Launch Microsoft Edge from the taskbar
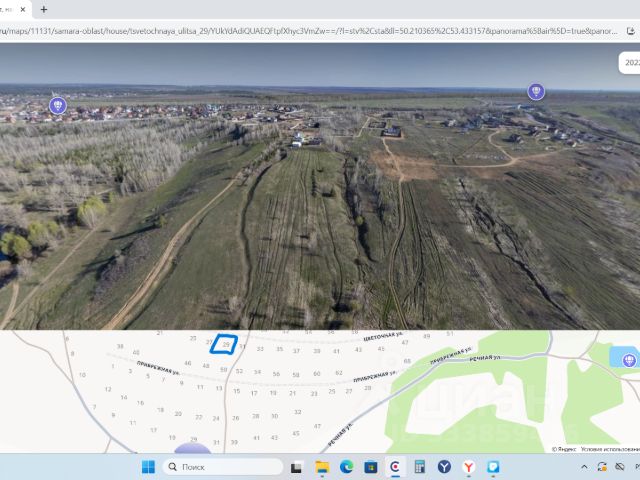The height and width of the screenshot is (480, 640). (347, 467)
